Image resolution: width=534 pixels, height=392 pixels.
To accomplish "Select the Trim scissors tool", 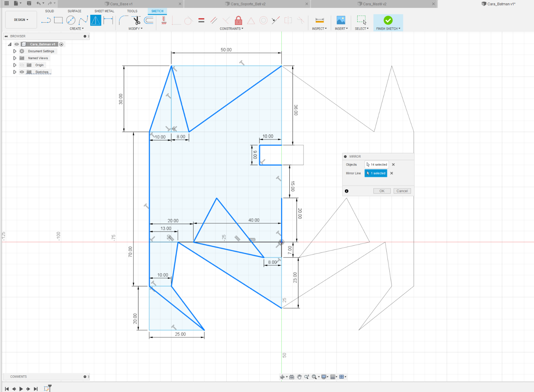I will point(136,20).
